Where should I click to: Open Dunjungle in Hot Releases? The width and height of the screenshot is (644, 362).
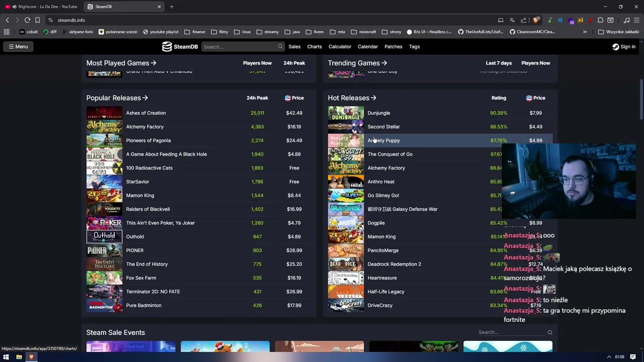click(x=379, y=113)
